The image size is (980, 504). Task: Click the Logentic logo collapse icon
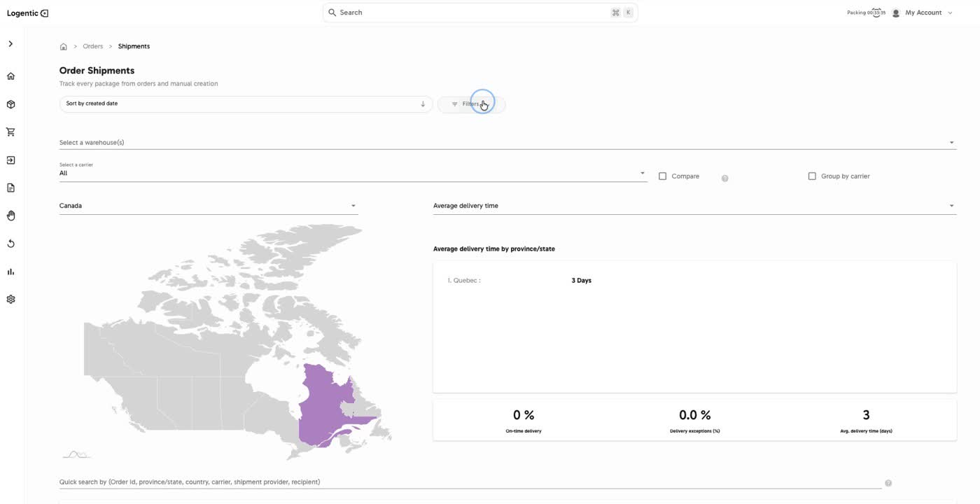coord(45,13)
